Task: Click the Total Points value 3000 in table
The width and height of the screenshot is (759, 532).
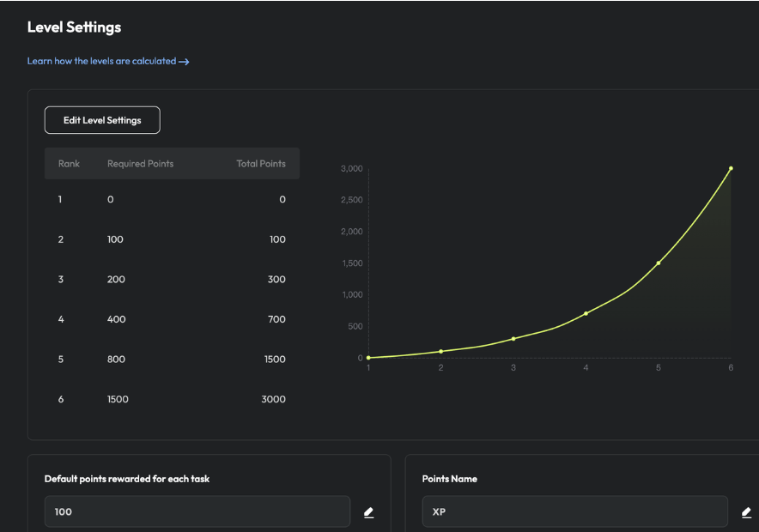Action: tap(273, 399)
